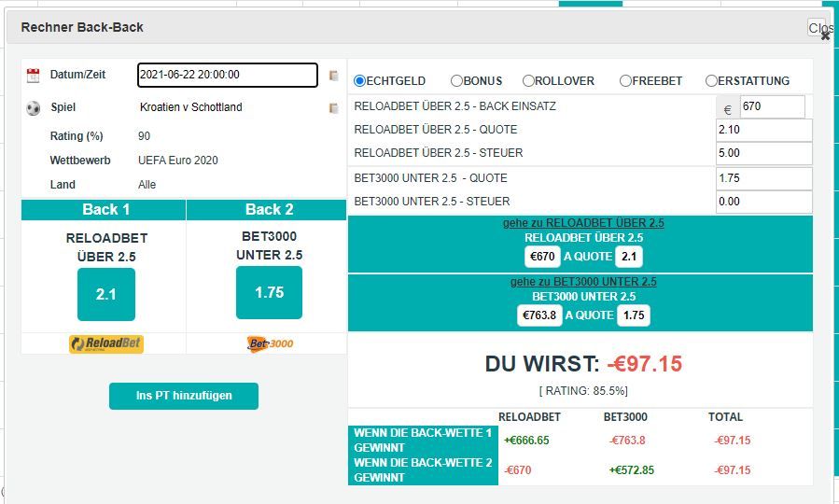This screenshot has height=504, width=839.
Task: Click the ReloadBet bookmaker logo
Action: [106, 343]
